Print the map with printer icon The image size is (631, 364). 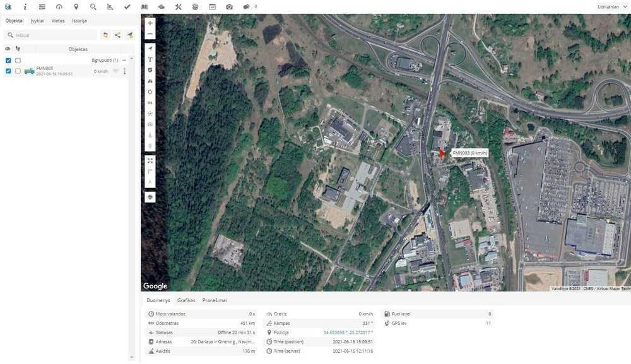[x=150, y=197]
